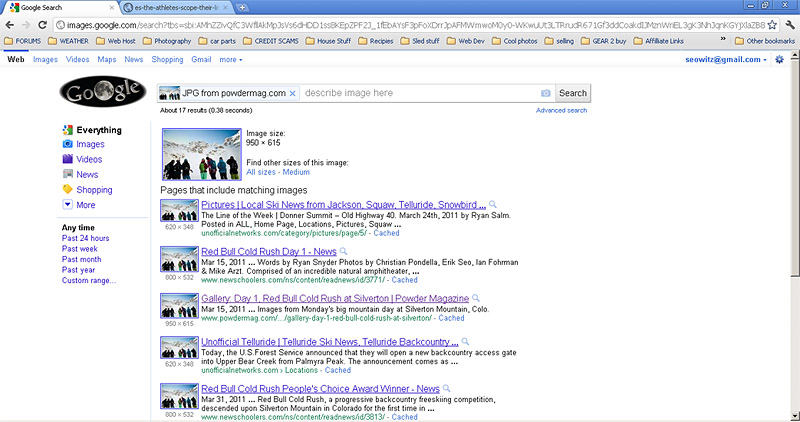The image size is (800, 422).
Task: Open the Advanced search link
Action: [x=561, y=110]
